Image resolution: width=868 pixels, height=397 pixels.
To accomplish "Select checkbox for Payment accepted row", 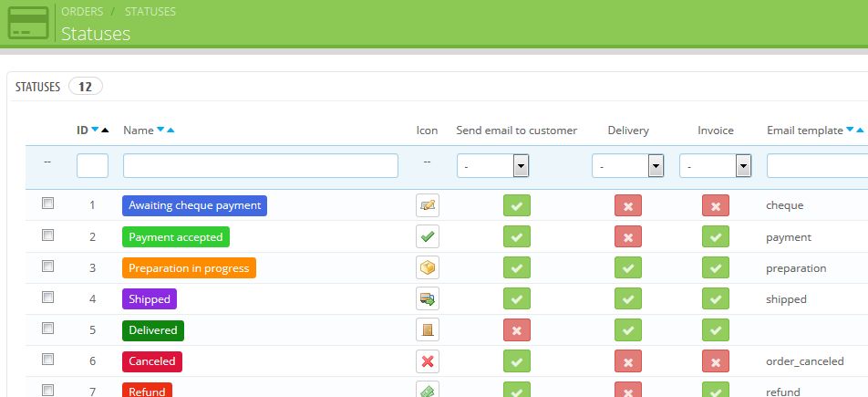I will coord(48,235).
